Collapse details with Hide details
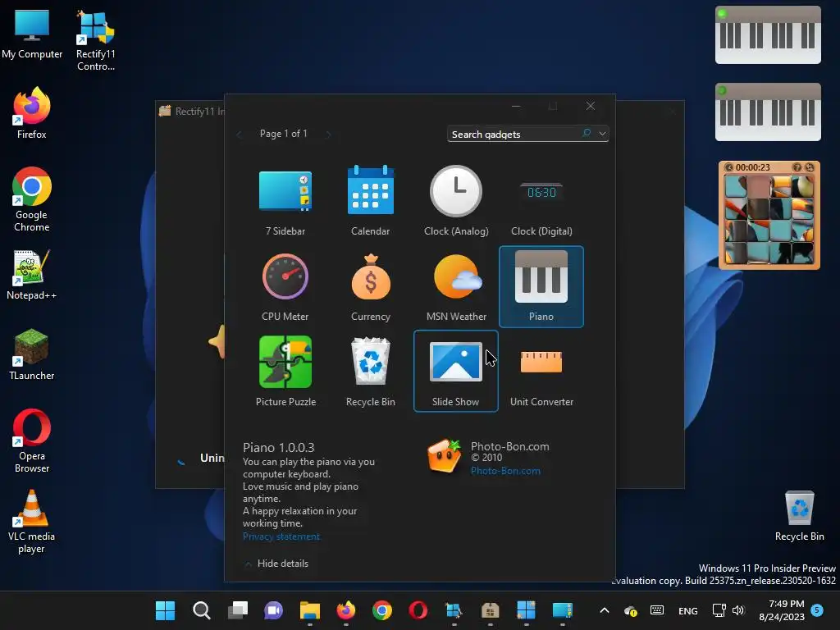 [277, 564]
